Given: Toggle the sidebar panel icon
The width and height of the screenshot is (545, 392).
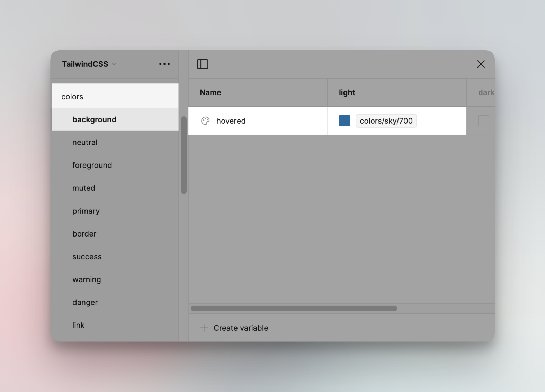Looking at the screenshot, I should 203,64.
